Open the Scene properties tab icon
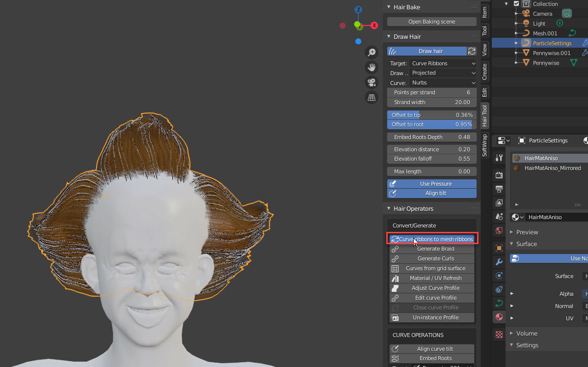 (499, 217)
